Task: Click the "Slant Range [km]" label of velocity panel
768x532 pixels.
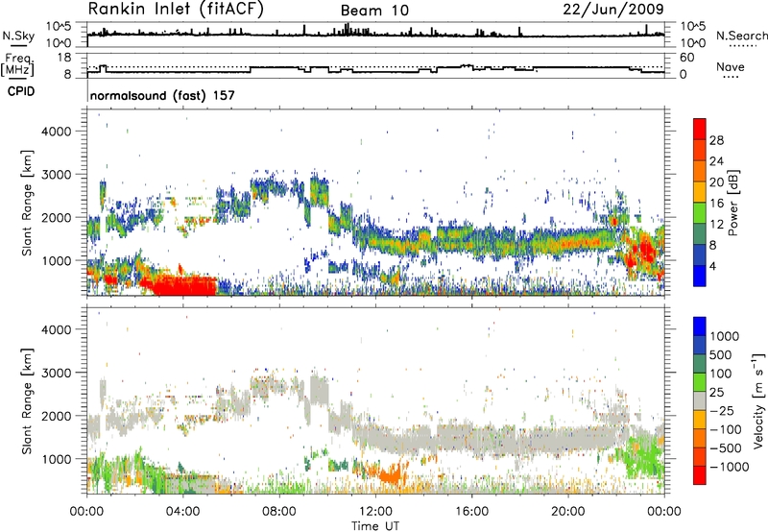Action: point(27,401)
